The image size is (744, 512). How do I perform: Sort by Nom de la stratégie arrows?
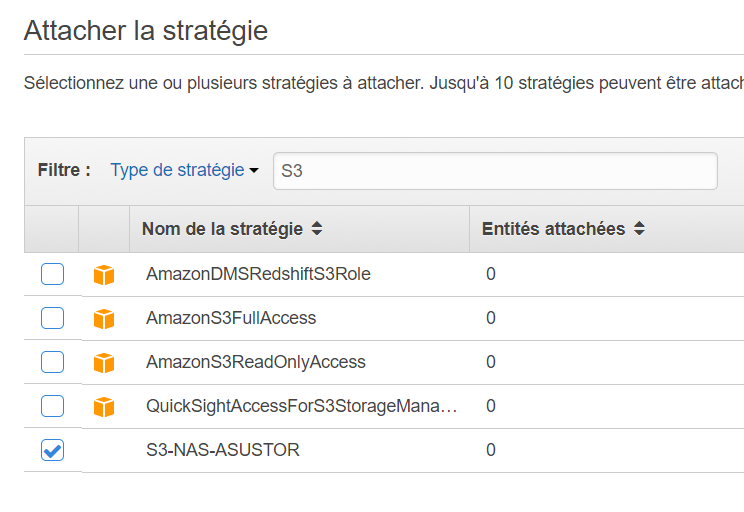[x=317, y=229]
